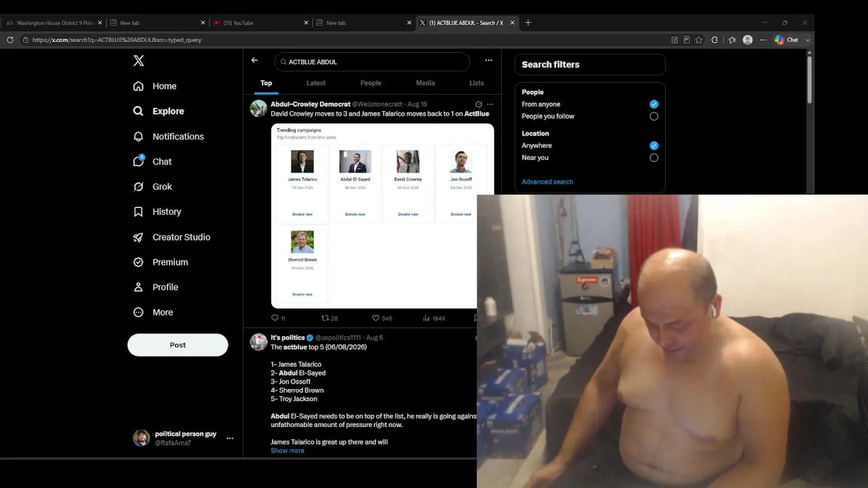Screen dimensions: 868x488
Task: Open search options three-dot menu
Action: [x=488, y=60]
